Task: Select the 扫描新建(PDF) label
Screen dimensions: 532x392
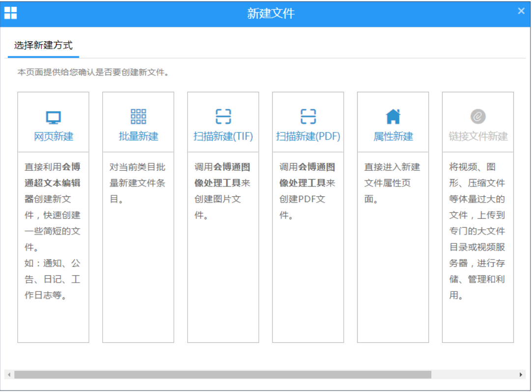Action: click(308, 136)
